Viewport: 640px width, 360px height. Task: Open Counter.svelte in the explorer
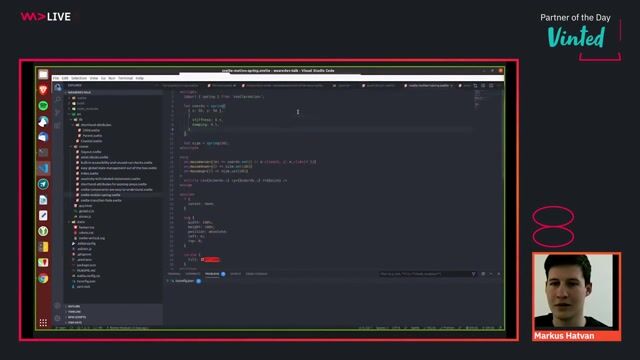[91, 141]
